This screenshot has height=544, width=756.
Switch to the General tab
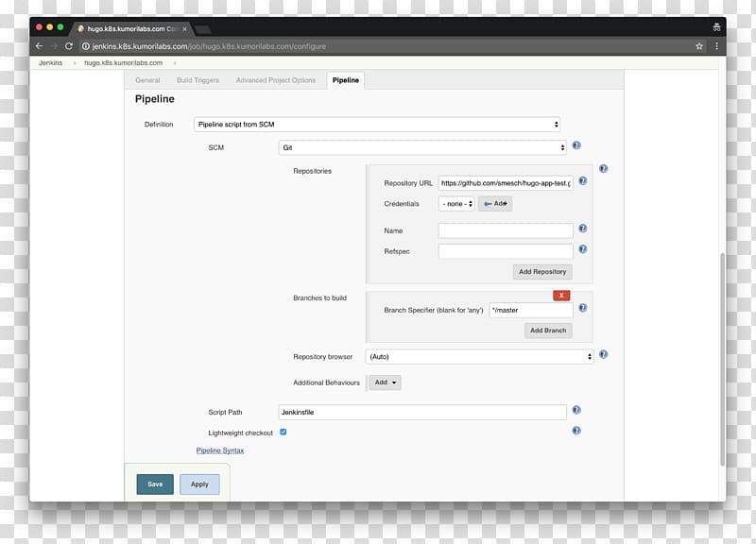point(147,80)
